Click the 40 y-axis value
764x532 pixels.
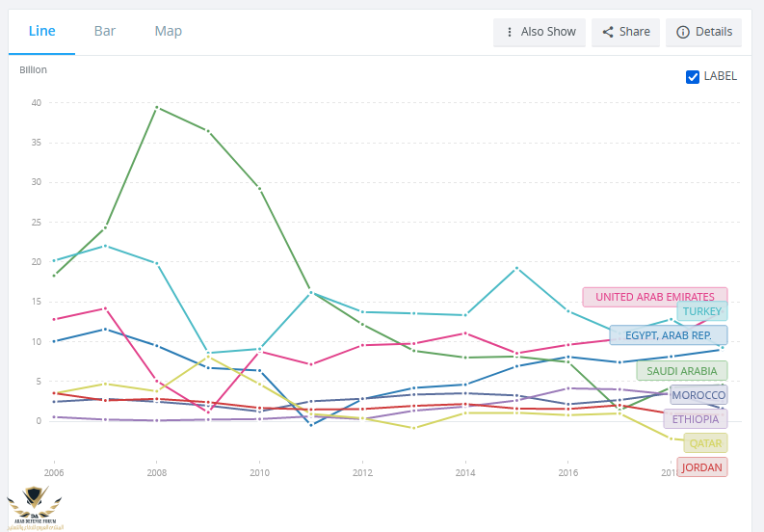[x=37, y=103]
